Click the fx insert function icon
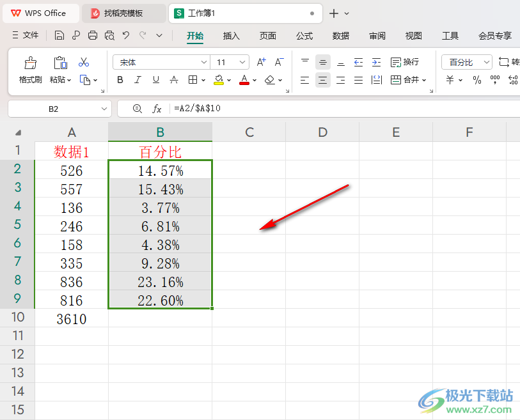520x420 pixels. [157, 109]
